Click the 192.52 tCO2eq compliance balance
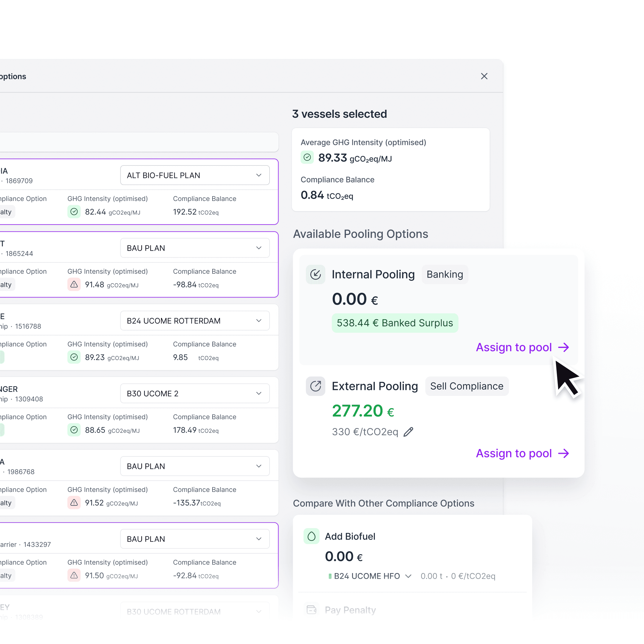This screenshot has width=644, height=644. [196, 212]
